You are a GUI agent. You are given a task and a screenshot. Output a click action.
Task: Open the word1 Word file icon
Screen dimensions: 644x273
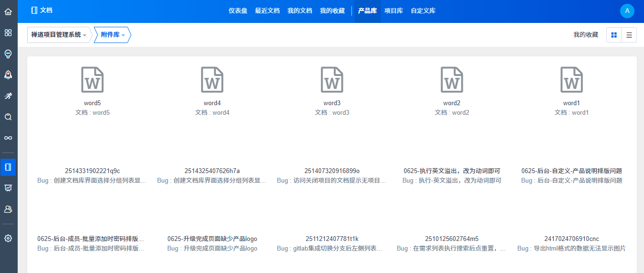(571, 79)
